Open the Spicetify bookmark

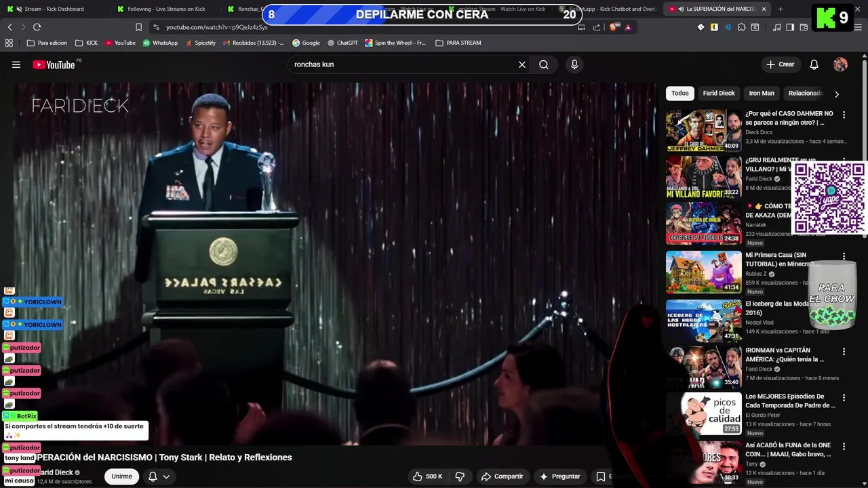pyautogui.click(x=201, y=43)
